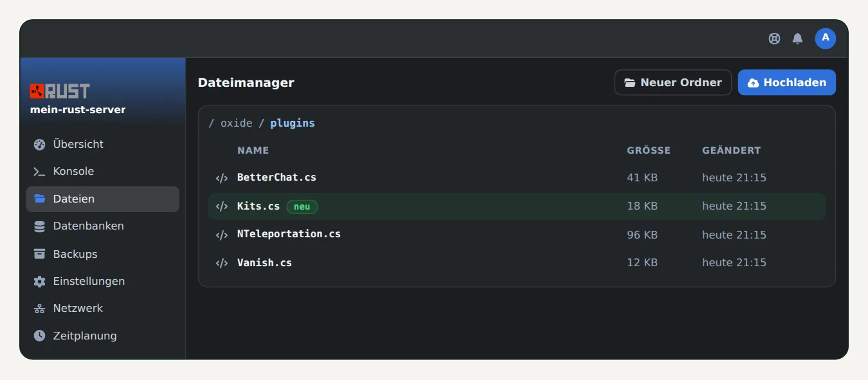Viewport: 868px width, 380px height.
Task: Click the modified time of Vanish.cs
Action: pos(734,262)
